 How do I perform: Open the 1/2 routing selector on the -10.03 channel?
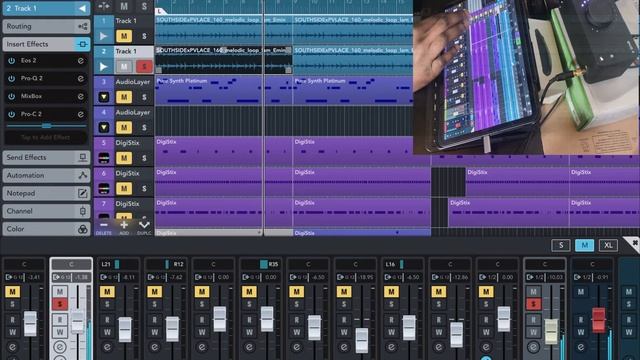534,277
